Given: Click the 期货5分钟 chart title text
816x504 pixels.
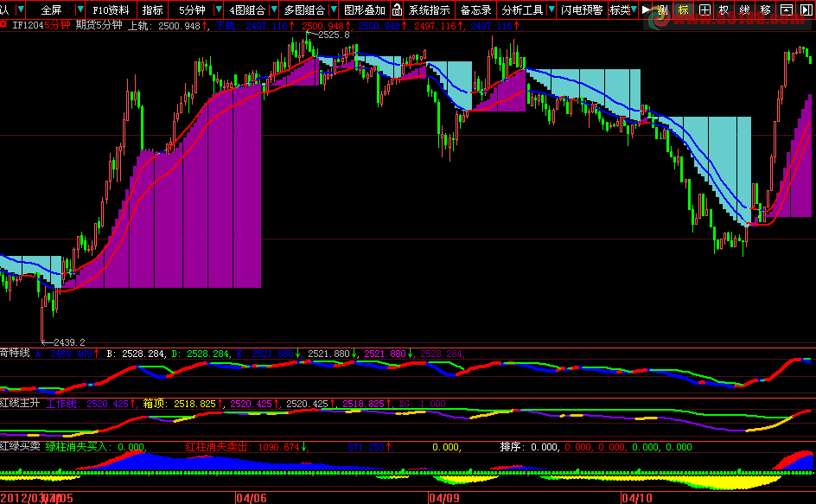Looking at the screenshot, I should click(99, 25).
